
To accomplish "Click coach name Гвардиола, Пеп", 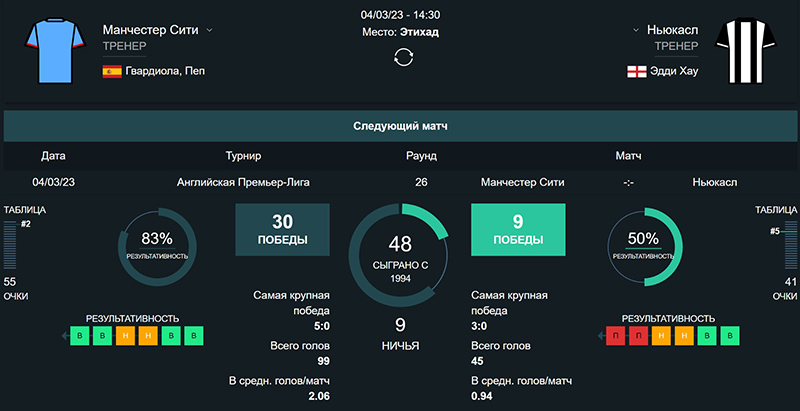I will (x=165, y=71).
